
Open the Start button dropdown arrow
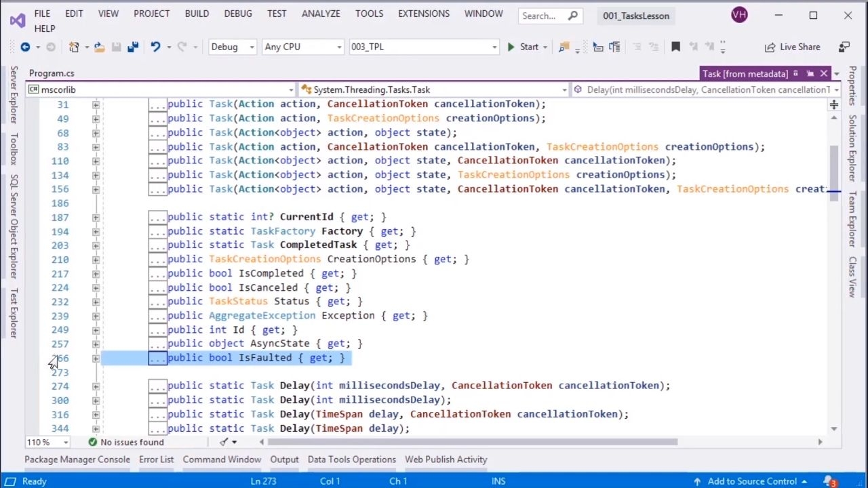tap(545, 47)
